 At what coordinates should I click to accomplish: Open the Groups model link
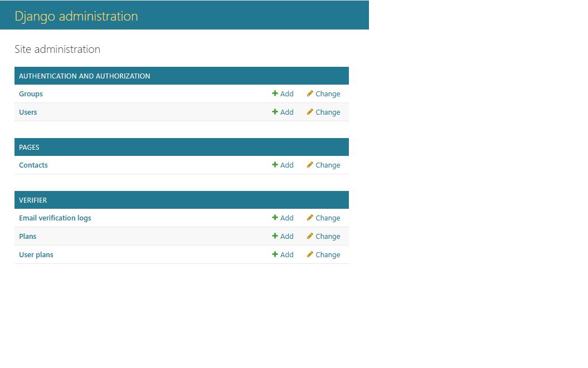pyautogui.click(x=31, y=94)
